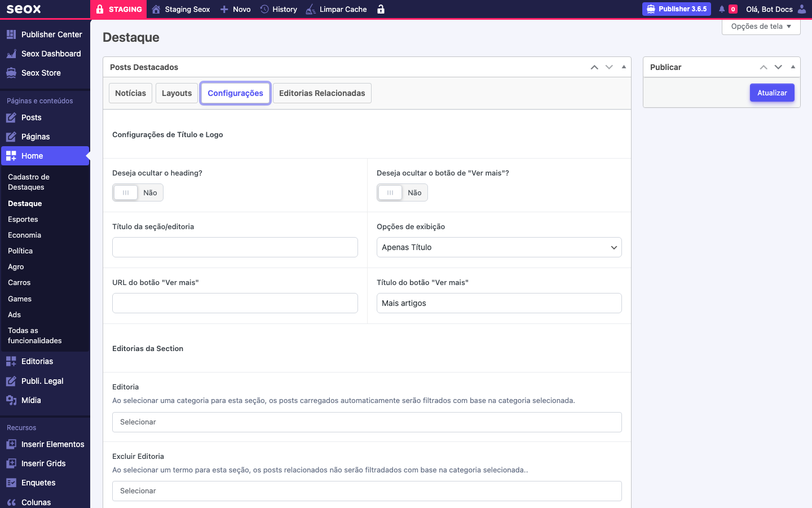
Task: Click the Posts edit icon in sidebar
Action: (x=11, y=117)
